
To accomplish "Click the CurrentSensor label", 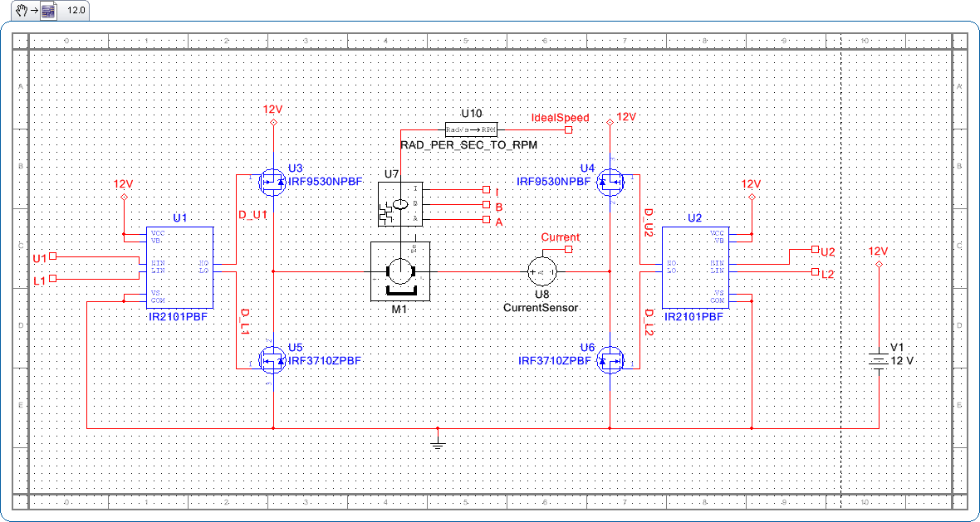I will pos(541,308).
